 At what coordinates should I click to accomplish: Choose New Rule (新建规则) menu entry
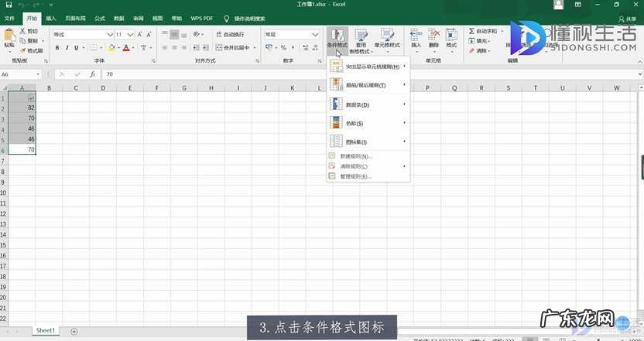(x=368, y=156)
